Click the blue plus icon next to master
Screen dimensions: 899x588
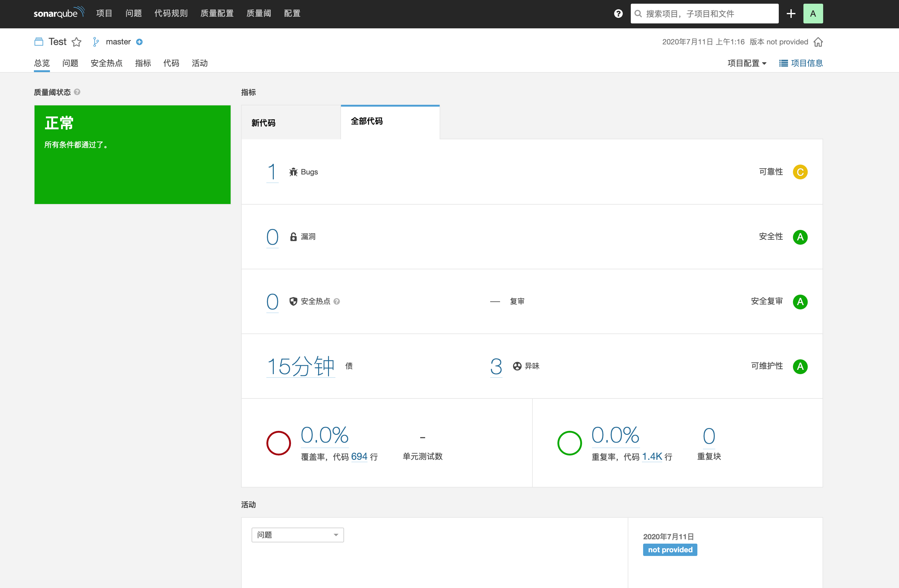139,42
